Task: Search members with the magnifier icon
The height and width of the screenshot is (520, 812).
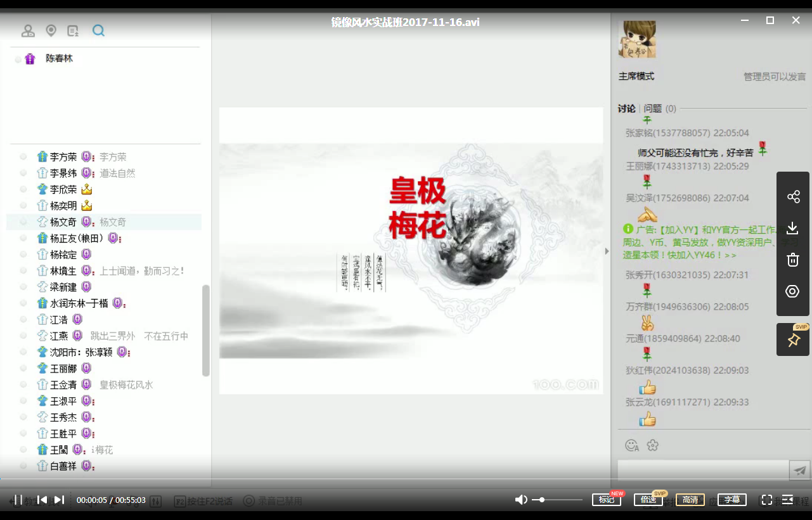Action: 98,30
